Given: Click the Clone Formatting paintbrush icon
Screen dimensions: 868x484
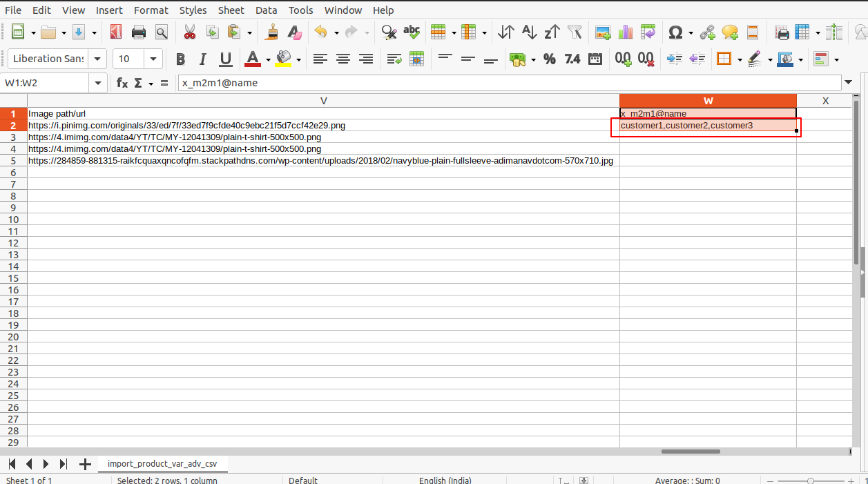Looking at the screenshot, I should 273,32.
